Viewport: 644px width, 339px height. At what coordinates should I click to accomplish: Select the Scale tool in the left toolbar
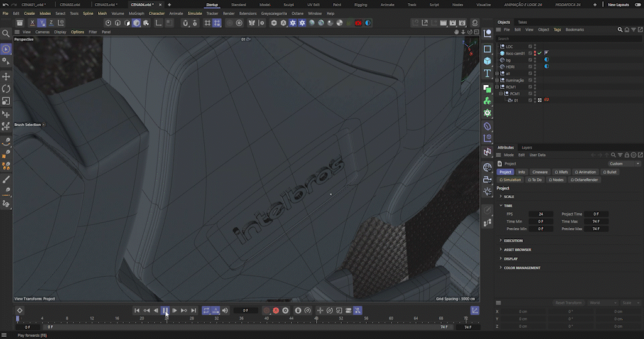[x=6, y=101]
